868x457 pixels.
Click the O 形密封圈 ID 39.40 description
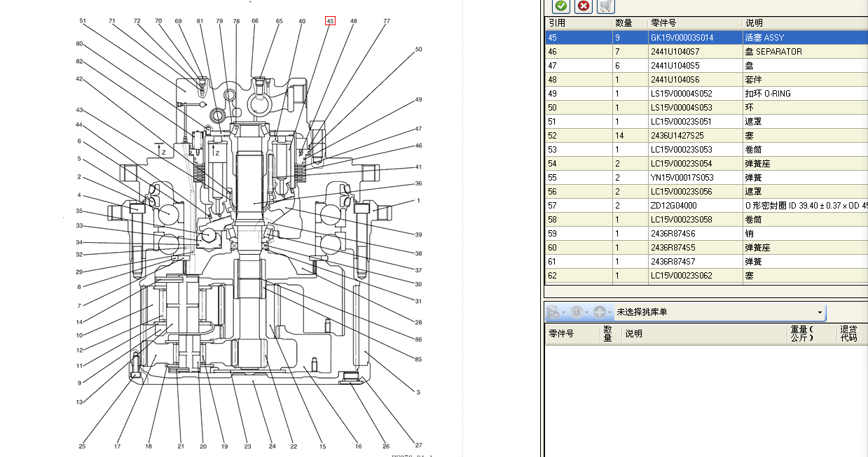[806, 206]
